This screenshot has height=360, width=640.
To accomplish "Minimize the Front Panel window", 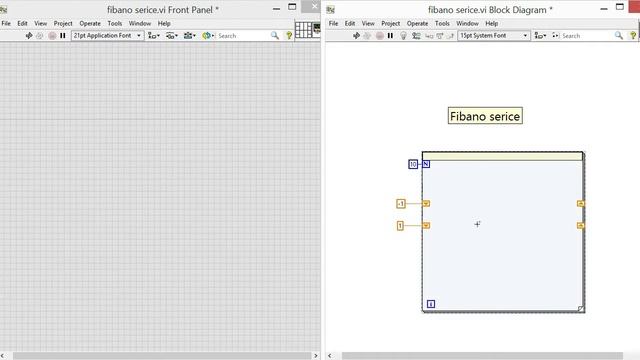I will pos(276,8).
